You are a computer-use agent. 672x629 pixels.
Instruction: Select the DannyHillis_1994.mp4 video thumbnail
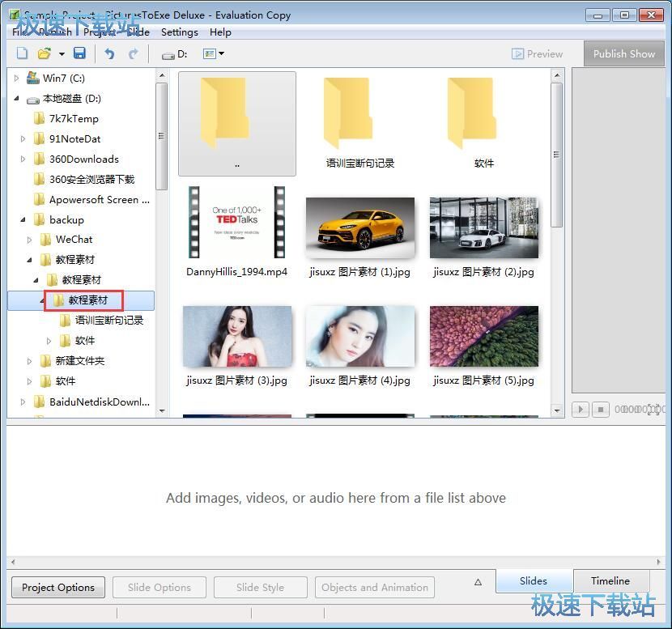pyautogui.click(x=236, y=223)
